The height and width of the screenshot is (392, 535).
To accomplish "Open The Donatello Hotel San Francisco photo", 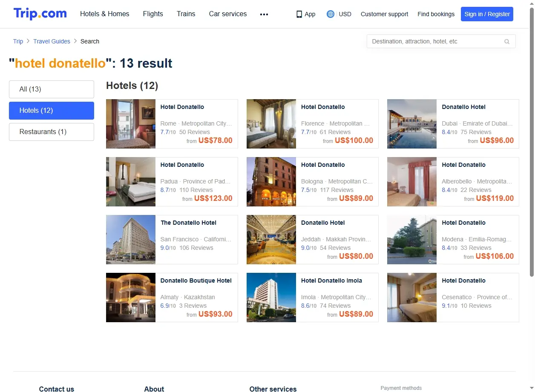I will pos(131,240).
